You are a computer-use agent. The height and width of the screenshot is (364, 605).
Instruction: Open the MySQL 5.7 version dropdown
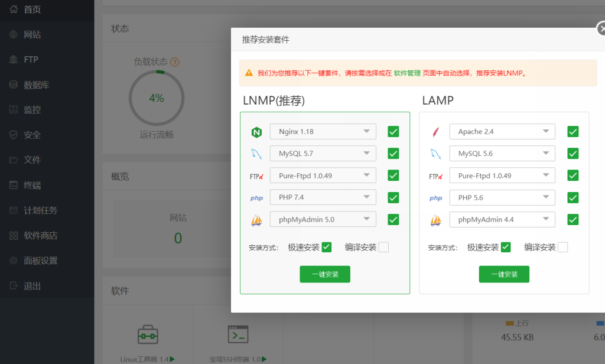pos(323,154)
